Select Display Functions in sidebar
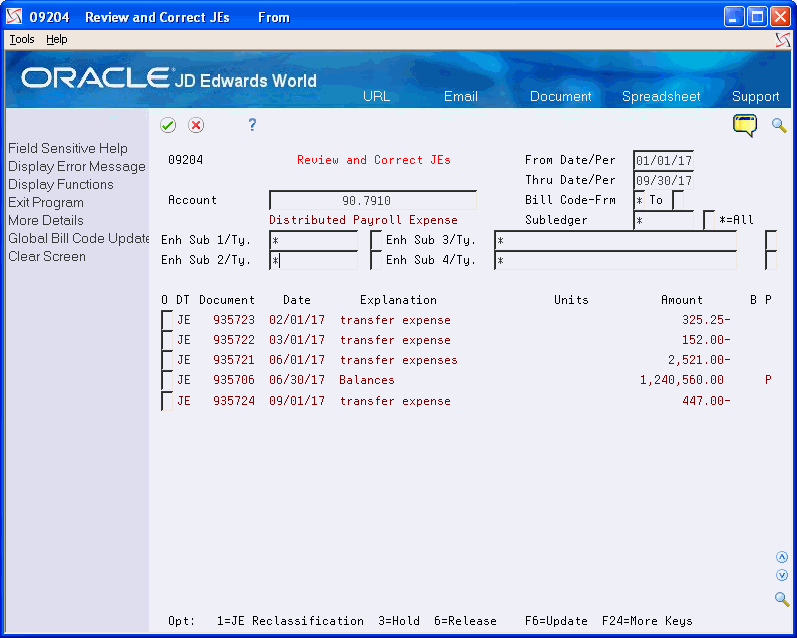Screen dimensions: 797x638 60,185
